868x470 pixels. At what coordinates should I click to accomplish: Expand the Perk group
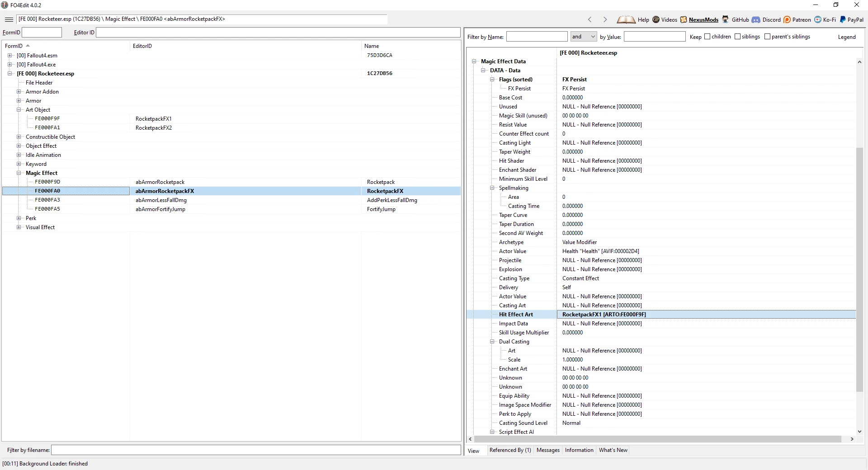(19, 218)
